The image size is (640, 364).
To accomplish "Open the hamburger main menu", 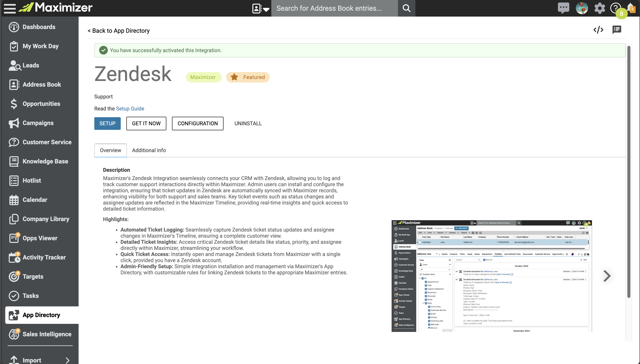I will coord(10,8).
